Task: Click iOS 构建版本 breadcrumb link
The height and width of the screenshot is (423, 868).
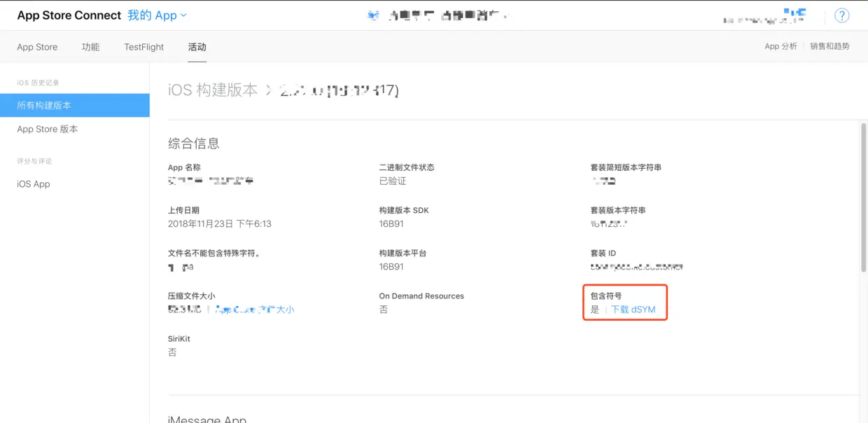Action: (x=213, y=90)
